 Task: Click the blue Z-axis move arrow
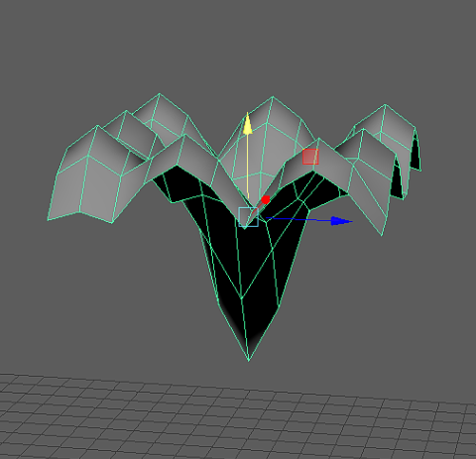coord(341,221)
